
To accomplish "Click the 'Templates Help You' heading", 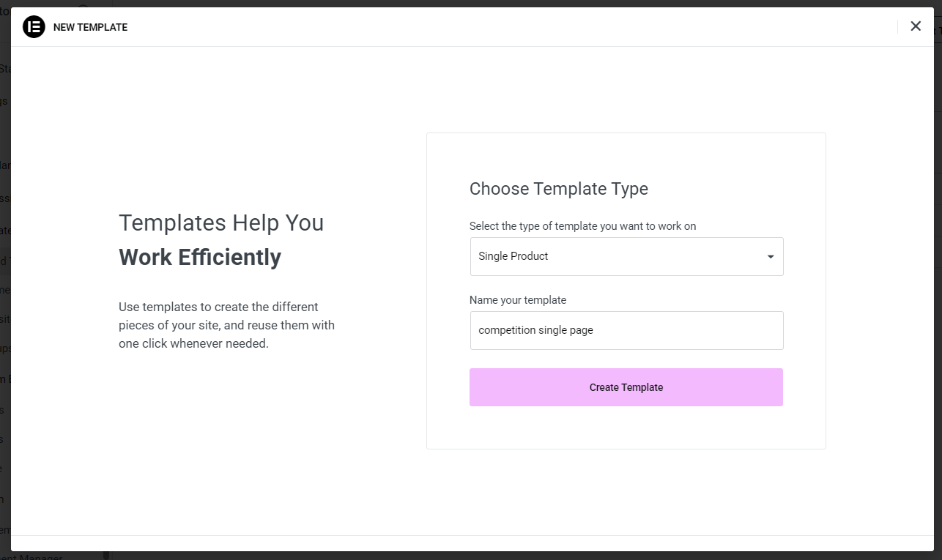I will pos(221,223).
